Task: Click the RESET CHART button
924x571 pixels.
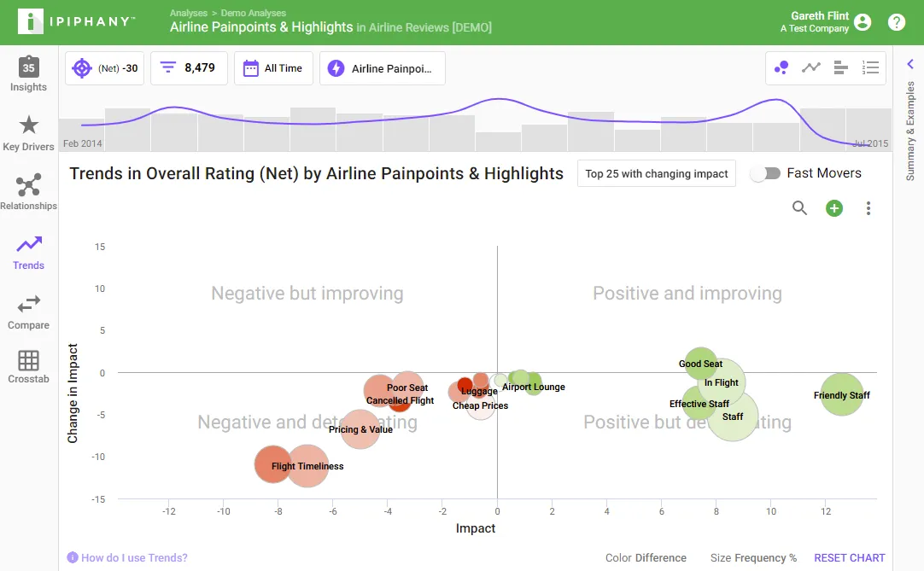Action: 849,557
